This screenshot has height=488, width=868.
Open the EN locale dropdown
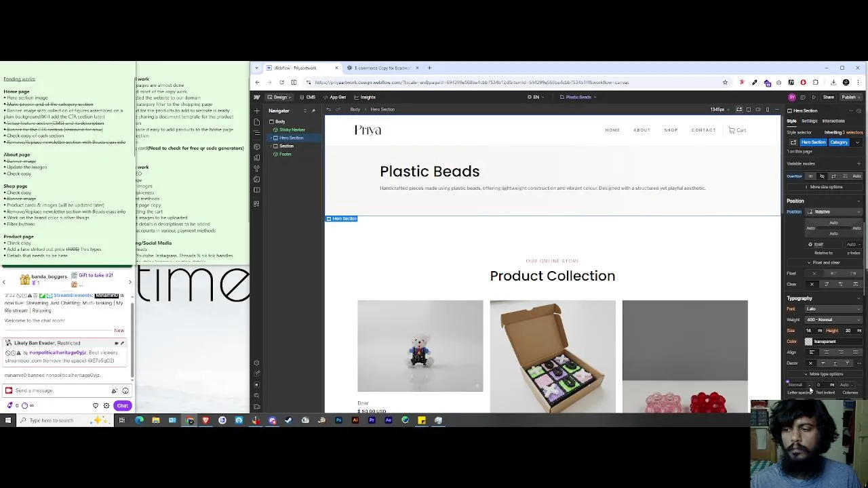(x=534, y=97)
